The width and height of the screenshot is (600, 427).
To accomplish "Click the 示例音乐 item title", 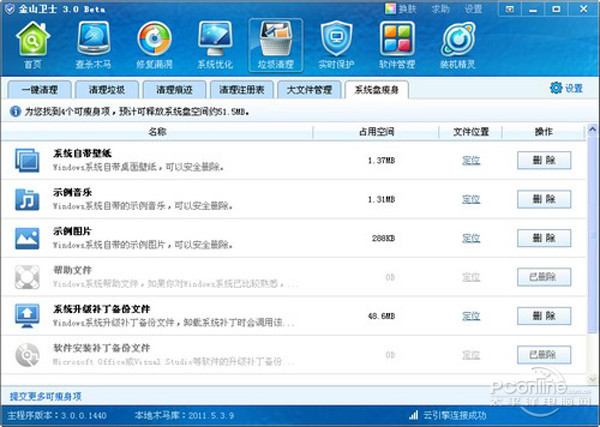I will [72, 192].
